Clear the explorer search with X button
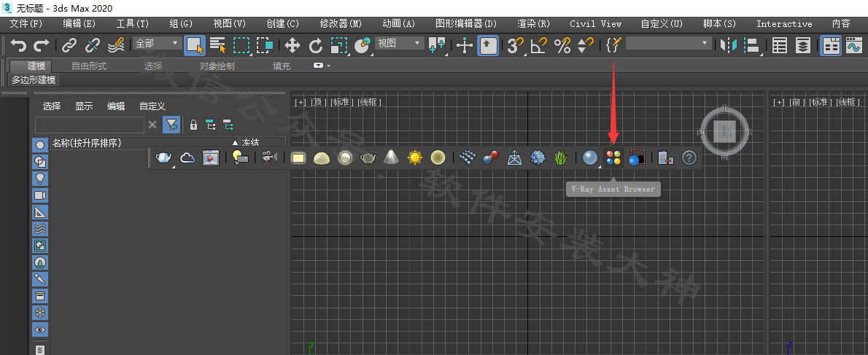The width and height of the screenshot is (868, 355). (152, 125)
